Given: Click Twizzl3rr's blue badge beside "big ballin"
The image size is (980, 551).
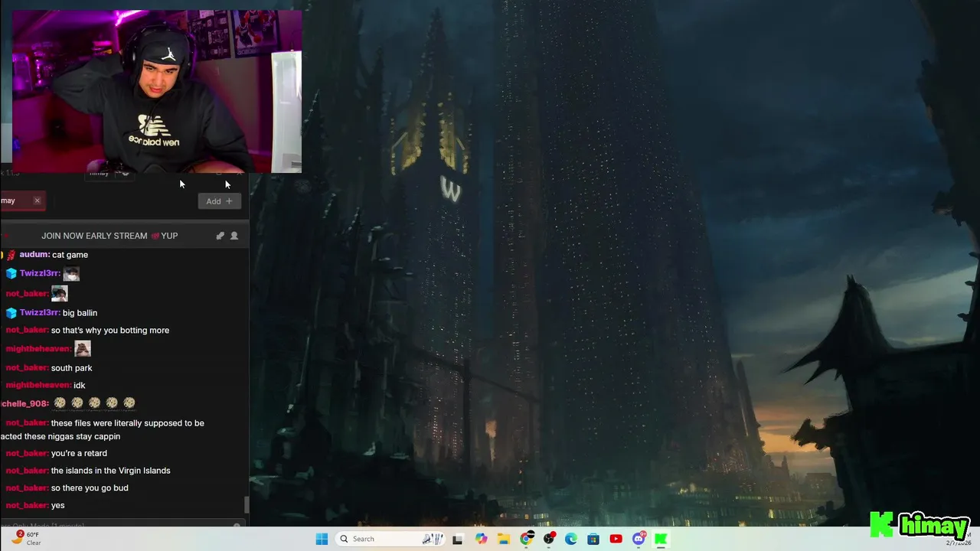Looking at the screenshot, I should 11,313.
